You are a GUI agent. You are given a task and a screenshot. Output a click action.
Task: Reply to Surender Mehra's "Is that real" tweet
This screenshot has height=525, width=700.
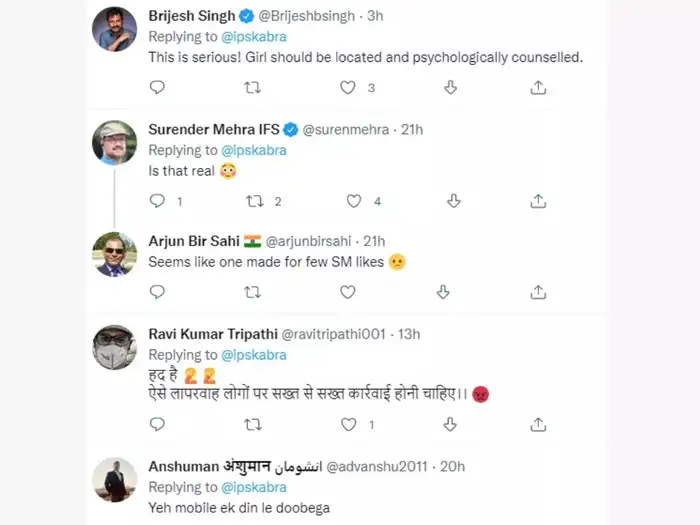tap(157, 201)
